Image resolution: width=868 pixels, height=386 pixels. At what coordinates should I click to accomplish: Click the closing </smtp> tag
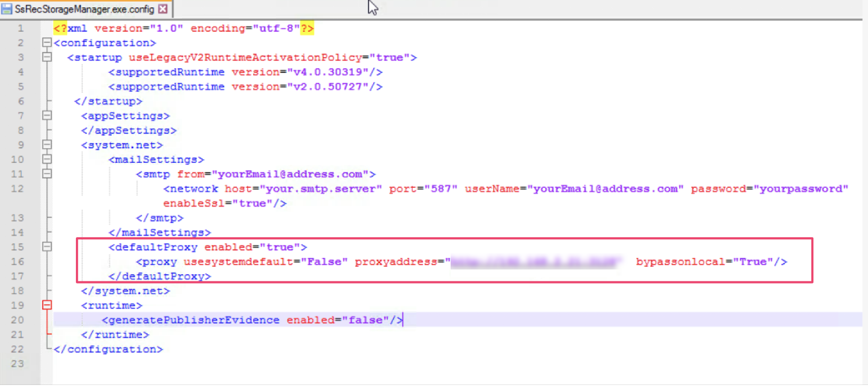tap(160, 217)
